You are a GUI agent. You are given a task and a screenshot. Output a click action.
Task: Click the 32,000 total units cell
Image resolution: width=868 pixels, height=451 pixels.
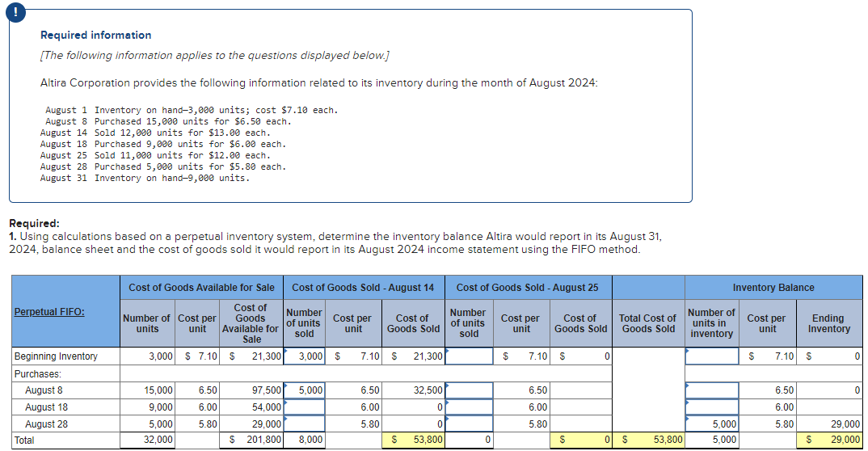click(148, 440)
